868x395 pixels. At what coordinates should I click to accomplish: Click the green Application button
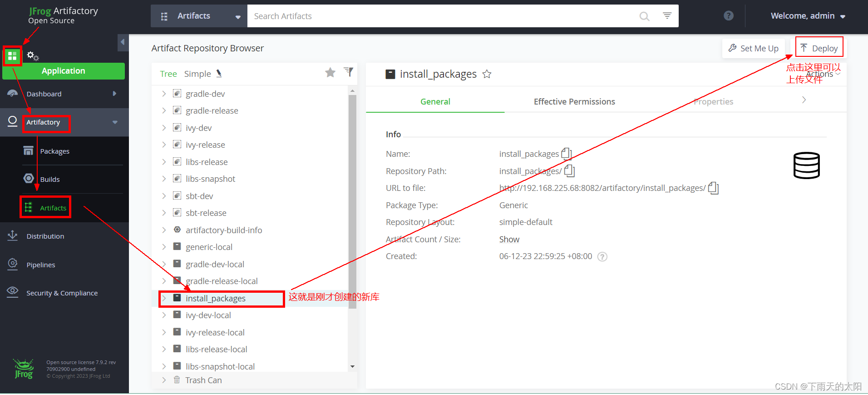click(x=64, y=71)
